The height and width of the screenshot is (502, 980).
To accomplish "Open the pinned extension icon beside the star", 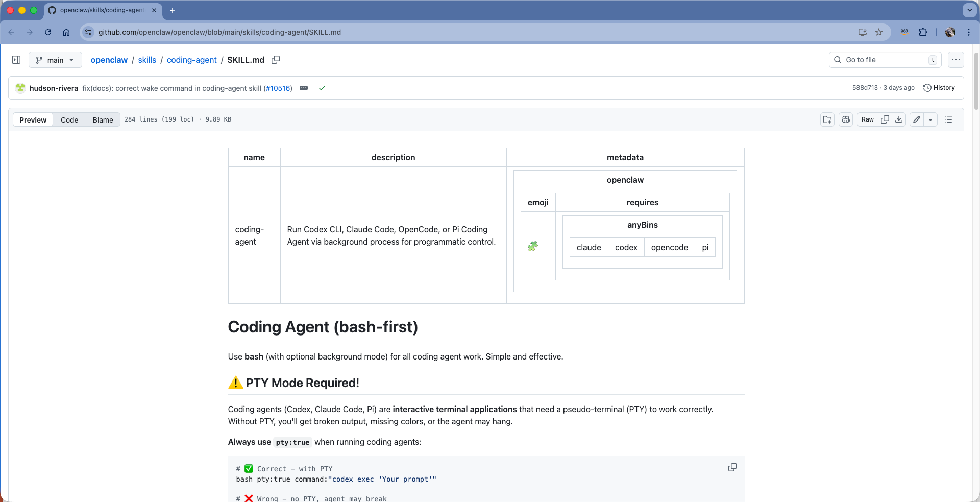I will click(904, 32).
